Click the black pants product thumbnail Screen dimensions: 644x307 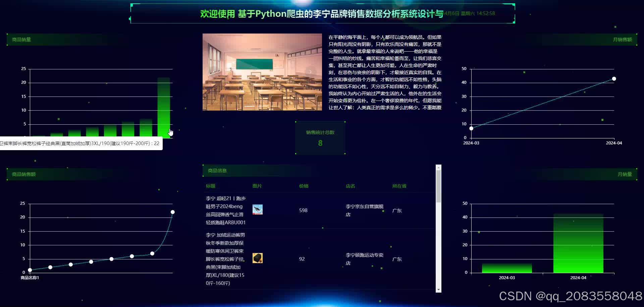(x=257, y=258)
